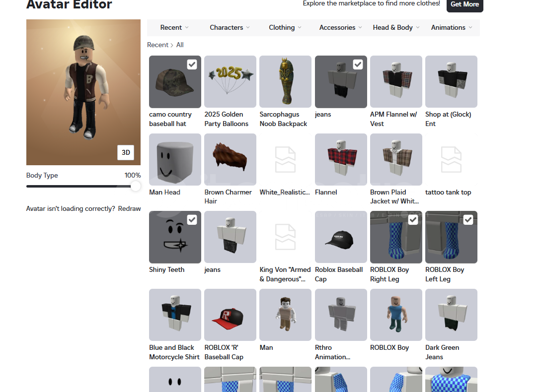Equip the red Flannel shirt

pos(341,160)
